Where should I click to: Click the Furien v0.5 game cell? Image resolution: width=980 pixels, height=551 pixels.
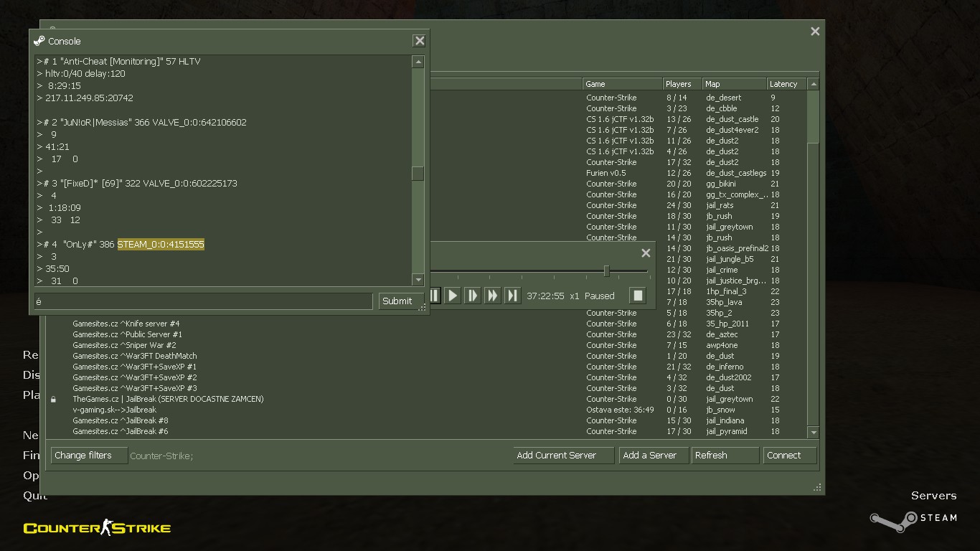[x=606, y=173]
